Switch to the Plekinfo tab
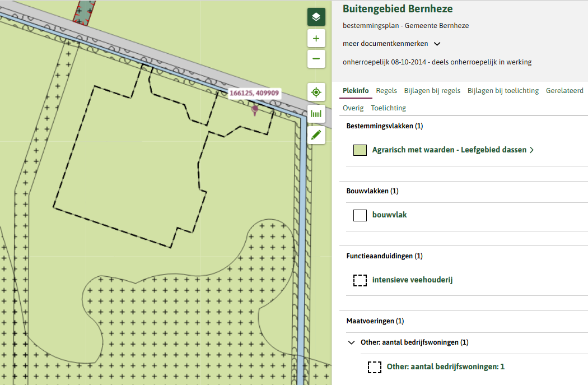588x385 pixels. [356, 90]
